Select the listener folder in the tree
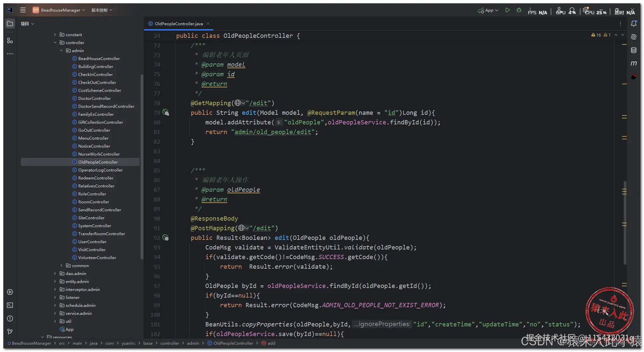The image size is (644, 352). pos(70,297)
